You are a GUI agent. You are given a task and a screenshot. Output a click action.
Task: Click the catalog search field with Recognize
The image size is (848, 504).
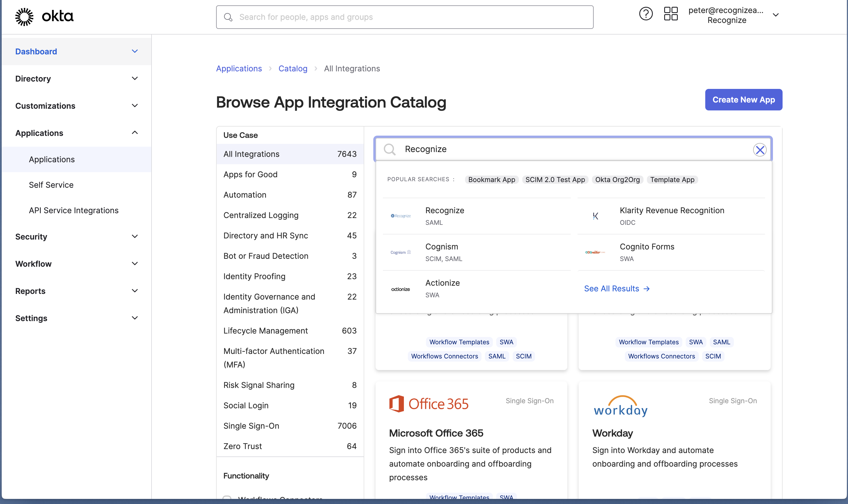[x=573, y=149]
